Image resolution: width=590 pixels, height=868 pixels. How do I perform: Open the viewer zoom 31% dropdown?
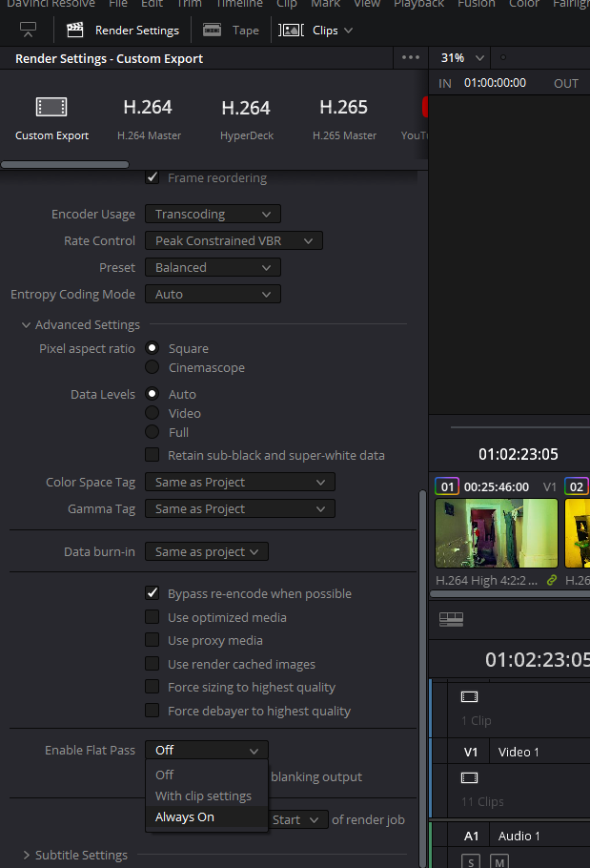click(x=462, y=57)
